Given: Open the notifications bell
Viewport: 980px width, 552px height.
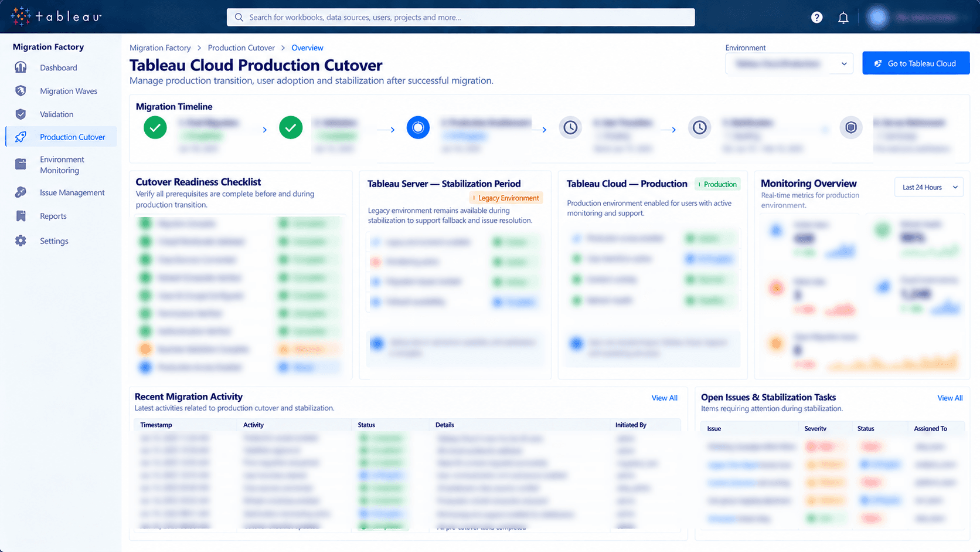Looking at the screenshot, I should click(x=843, y=18).
